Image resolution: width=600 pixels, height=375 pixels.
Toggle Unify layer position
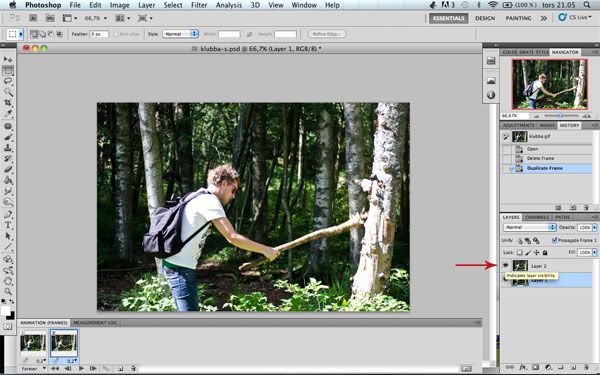click(520, 240)
